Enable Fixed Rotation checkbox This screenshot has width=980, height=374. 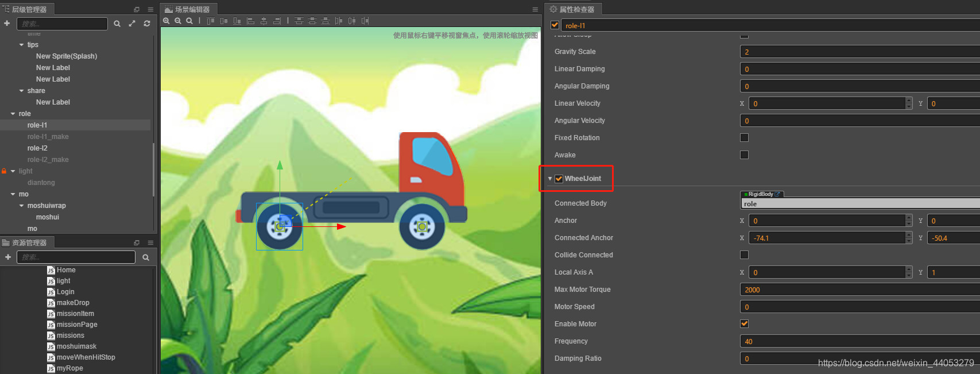745,138
